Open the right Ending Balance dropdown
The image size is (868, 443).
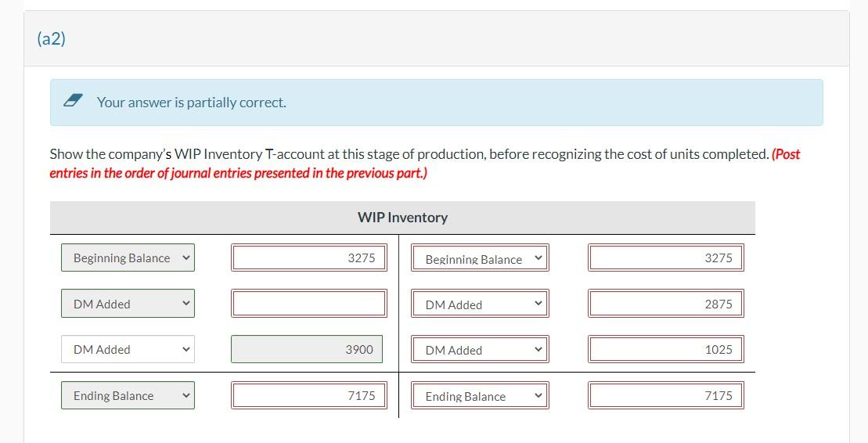[x=480, y=395]
